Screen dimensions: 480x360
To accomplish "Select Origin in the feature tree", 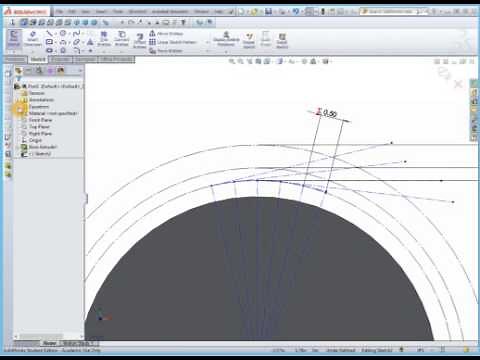I will pyautogui.click(x=35, y=140).
